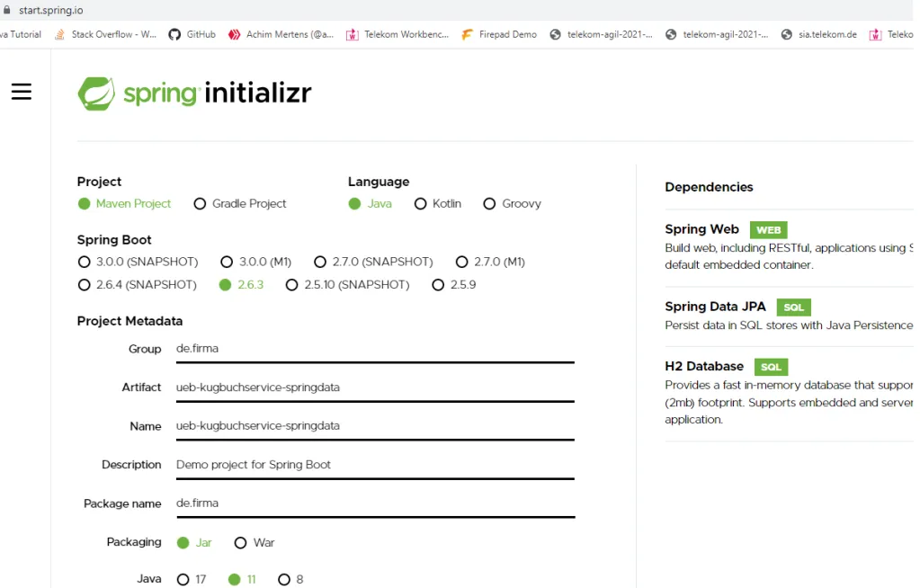
Task: Open the first telekom-agil-2021 bookmark
Action: (602, 35)
